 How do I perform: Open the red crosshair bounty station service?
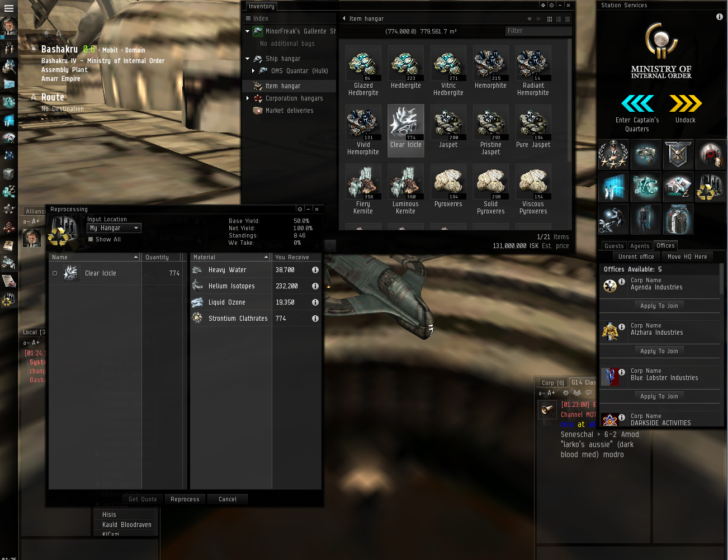point(711,155)
